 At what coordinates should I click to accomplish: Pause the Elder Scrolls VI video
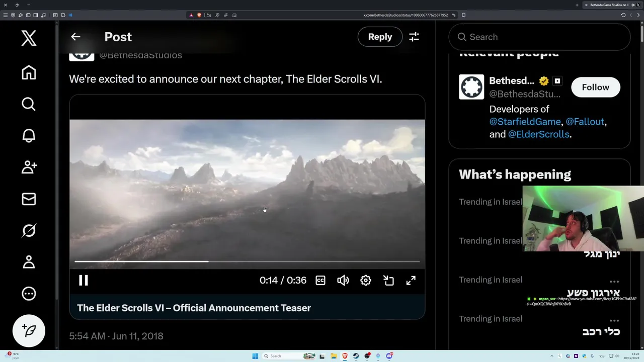[84, 280]
